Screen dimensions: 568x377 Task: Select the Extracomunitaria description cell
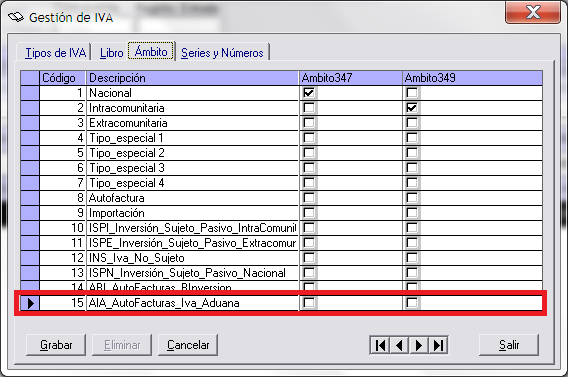[x=192, y=123]
